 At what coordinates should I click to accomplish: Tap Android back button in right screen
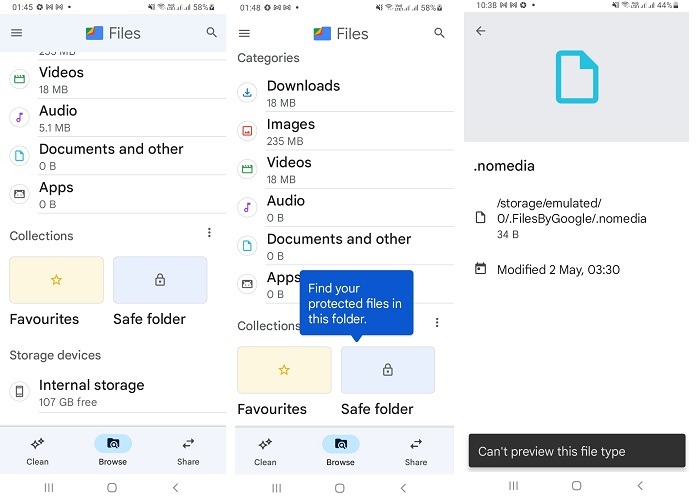pos(640,486)
